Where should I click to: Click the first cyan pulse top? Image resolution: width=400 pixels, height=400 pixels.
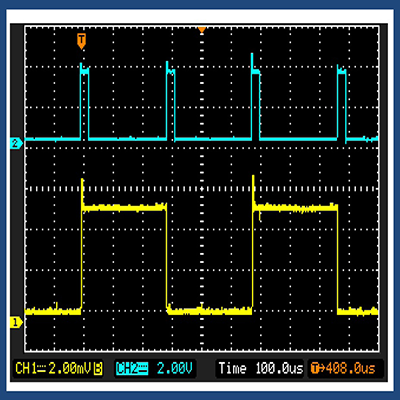pyautogui.click(x=85, y=71)
